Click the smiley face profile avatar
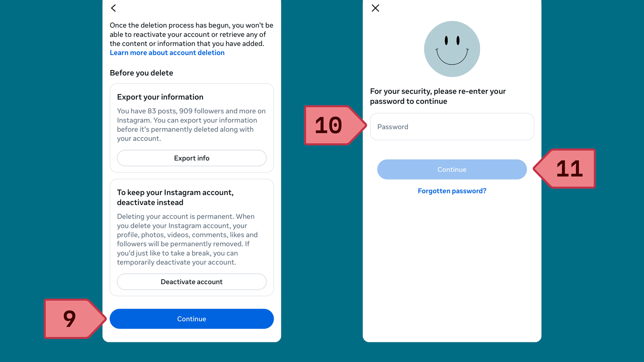 click(452, 49)
